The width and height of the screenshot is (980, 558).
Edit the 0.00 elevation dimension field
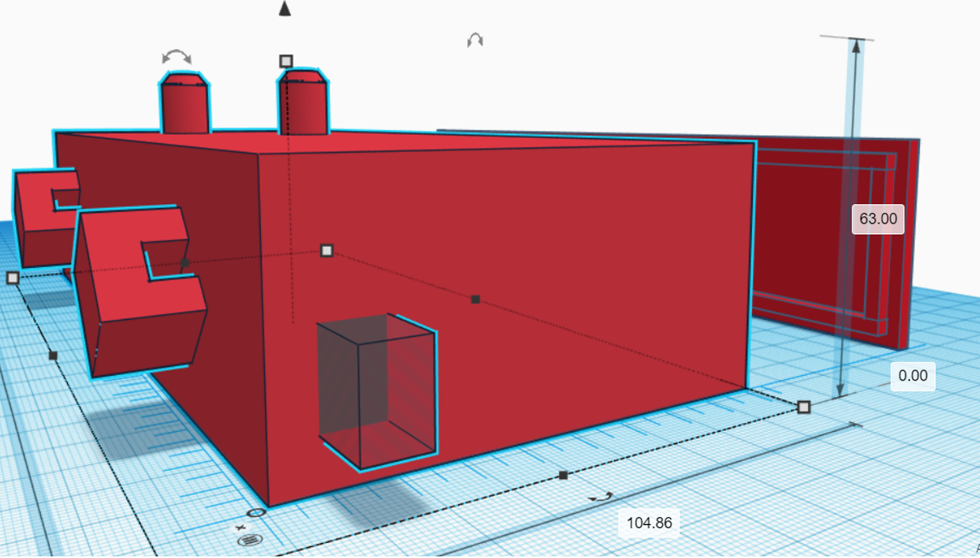[912, 376]
